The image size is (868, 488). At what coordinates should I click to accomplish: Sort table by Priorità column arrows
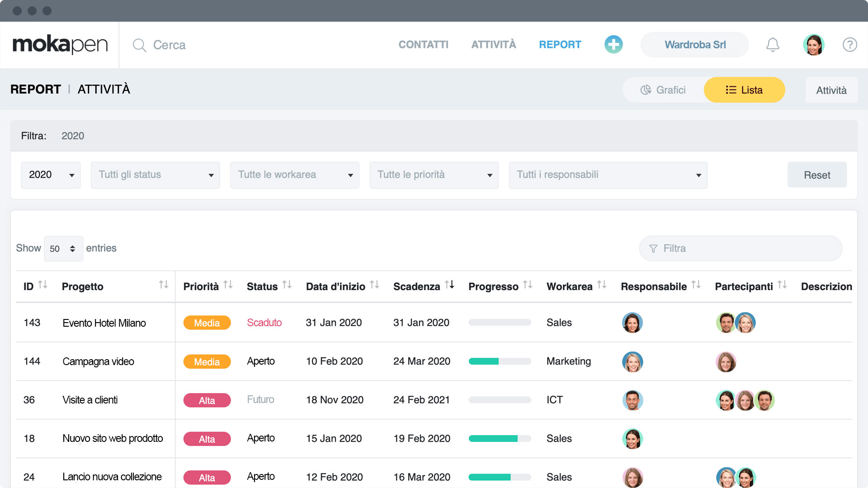228,285
